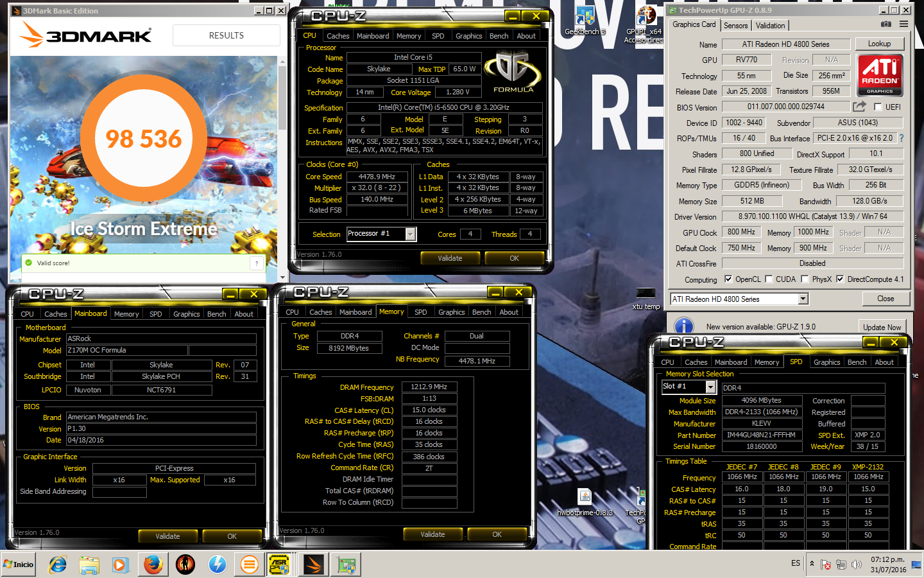The width and height of the screenshot is (924, 578).
Task: Toggle the CUDA checkbox
Action: click(769, 279)
